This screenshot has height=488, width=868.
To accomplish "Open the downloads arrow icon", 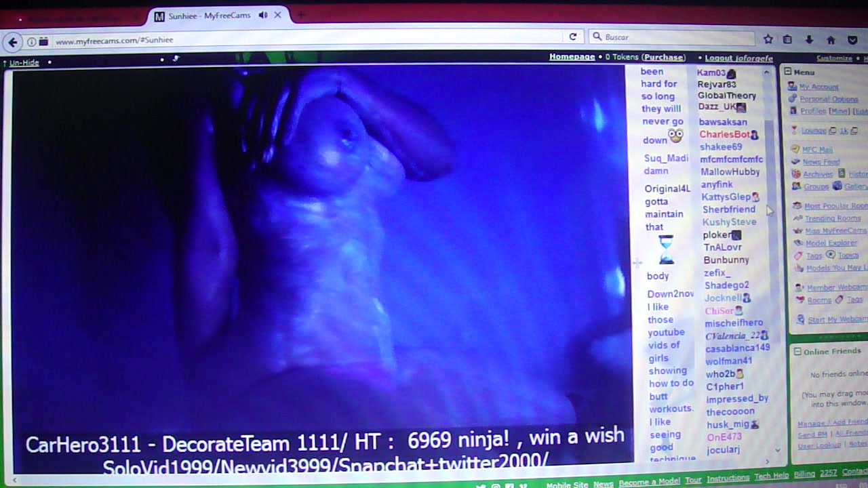I will pos(809,40).
